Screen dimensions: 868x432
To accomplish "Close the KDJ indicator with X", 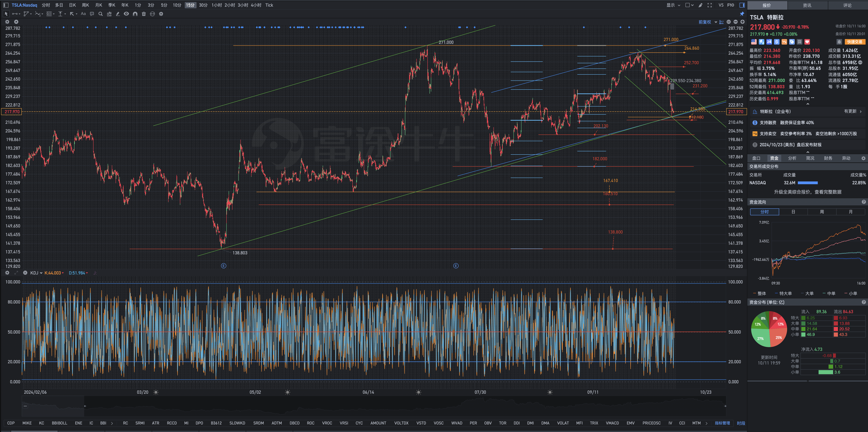I will (25, 273).
